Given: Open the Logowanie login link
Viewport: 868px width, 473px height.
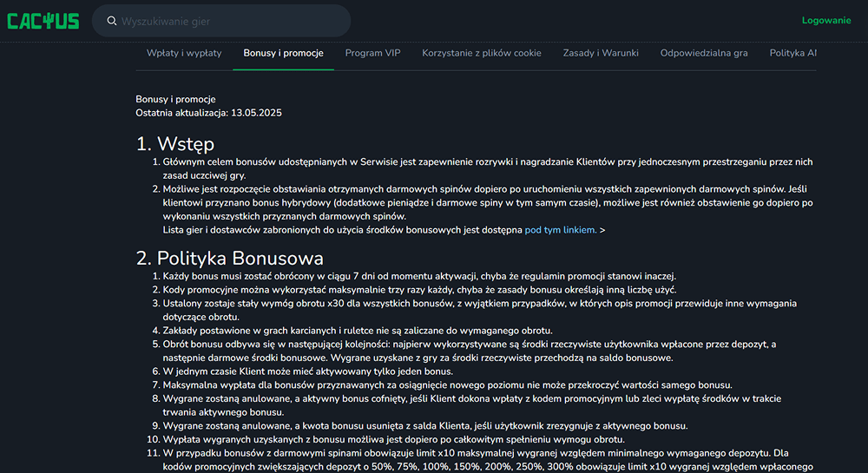Looking at the screenshot, I should (x=825, y=21).
